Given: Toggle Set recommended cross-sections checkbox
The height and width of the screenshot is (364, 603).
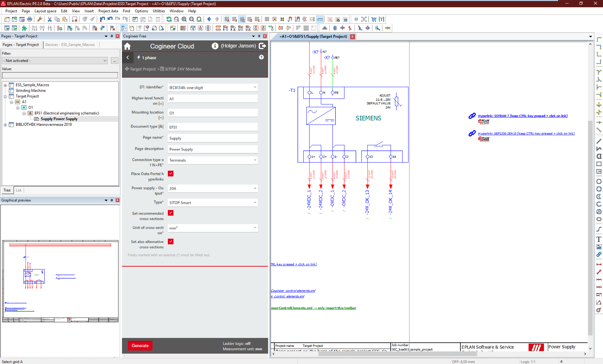Looking at the screenshot, I should click(171, 213).
